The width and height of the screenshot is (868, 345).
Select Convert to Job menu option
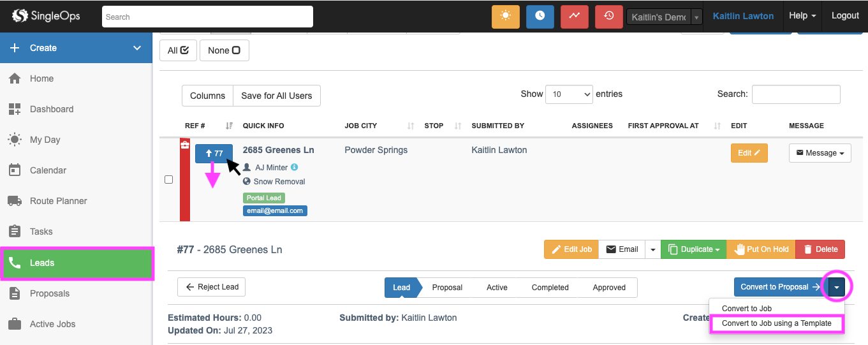tap(746, 309)
